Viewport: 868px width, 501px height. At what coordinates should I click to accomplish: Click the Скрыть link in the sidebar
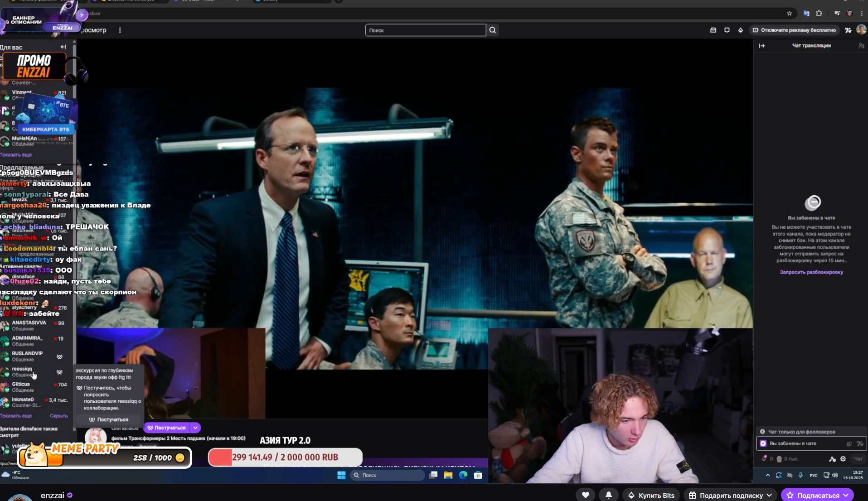coord(58,416)
